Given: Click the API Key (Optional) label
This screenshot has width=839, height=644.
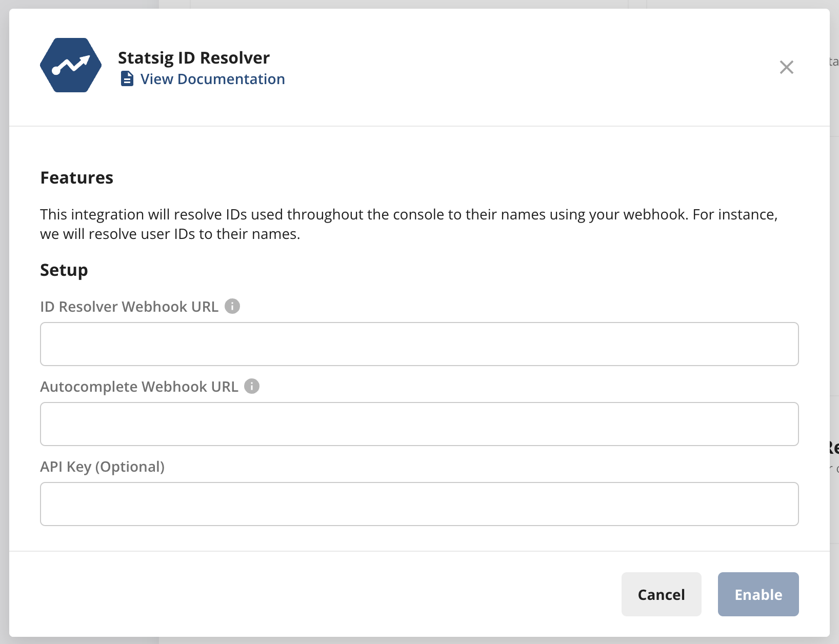Looking at the screenshot, I should click(x=103, y=467).
